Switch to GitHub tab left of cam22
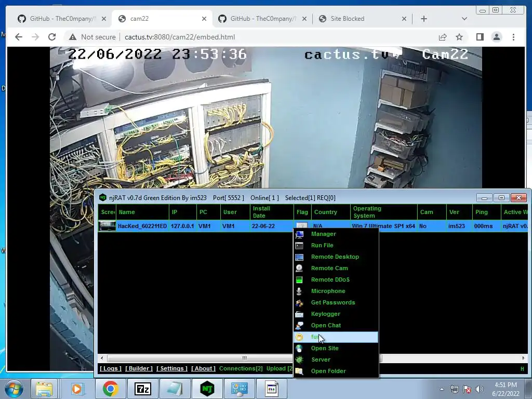 [62, 19]
